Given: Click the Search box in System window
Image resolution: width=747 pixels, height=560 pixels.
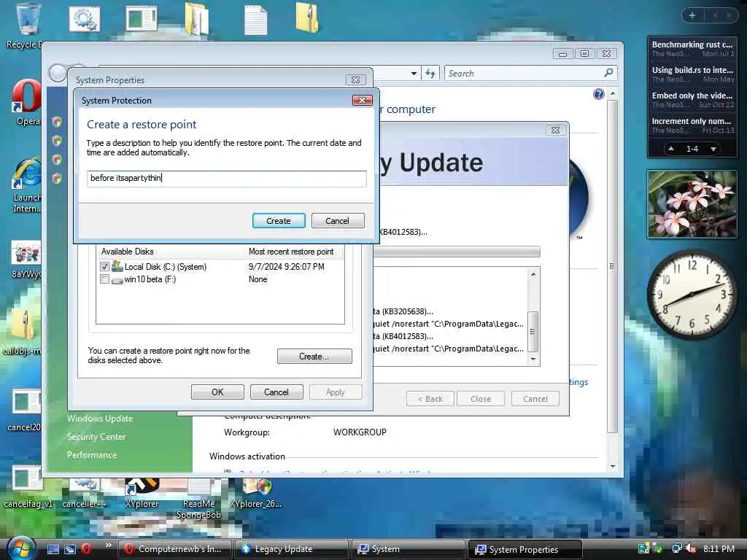Looking at the screenshot, I should click(x=524, y=74).
